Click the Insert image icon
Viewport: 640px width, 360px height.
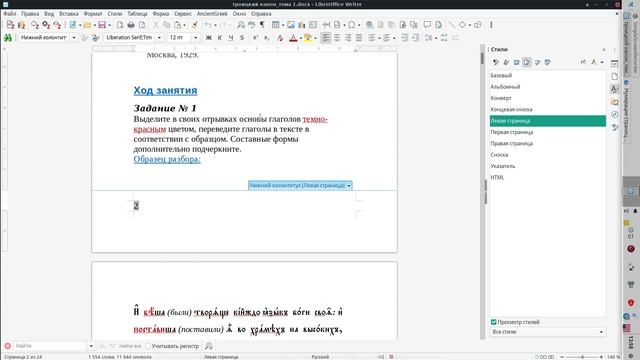(x=291, y=25)
